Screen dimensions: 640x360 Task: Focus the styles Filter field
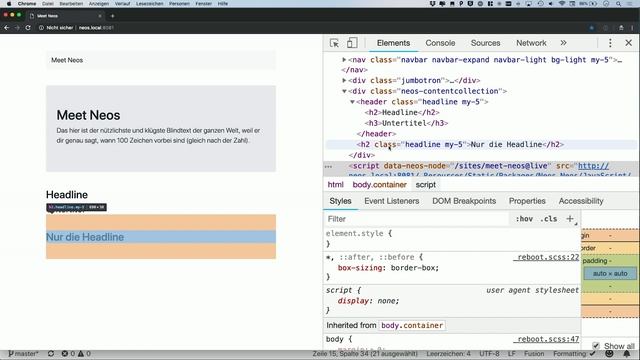pyautogui.click(x=416, y=219)
